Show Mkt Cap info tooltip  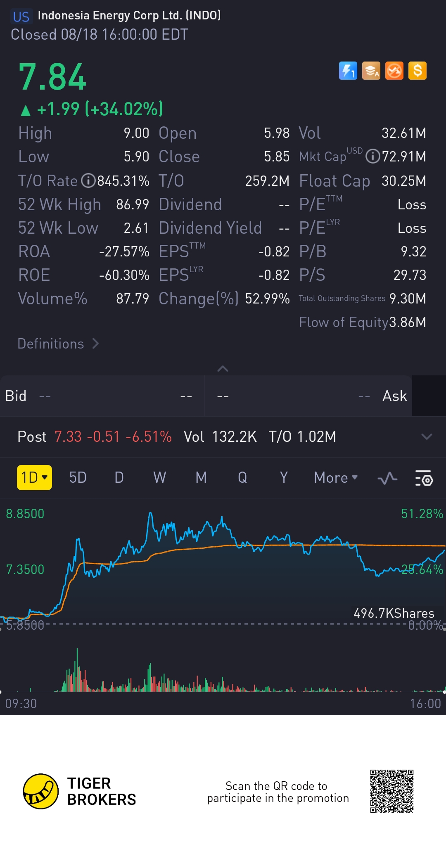coord(372,157)
